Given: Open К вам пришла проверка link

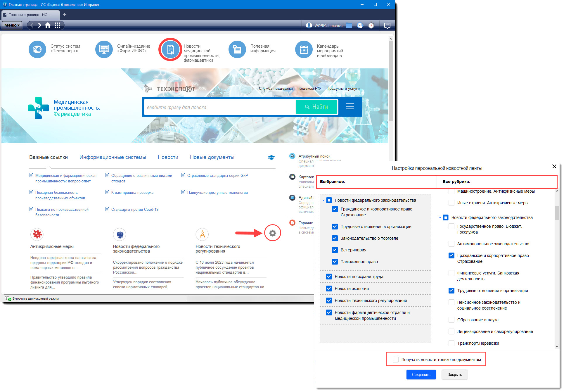Looking at the screenshot, I should (x=132, y=192).
